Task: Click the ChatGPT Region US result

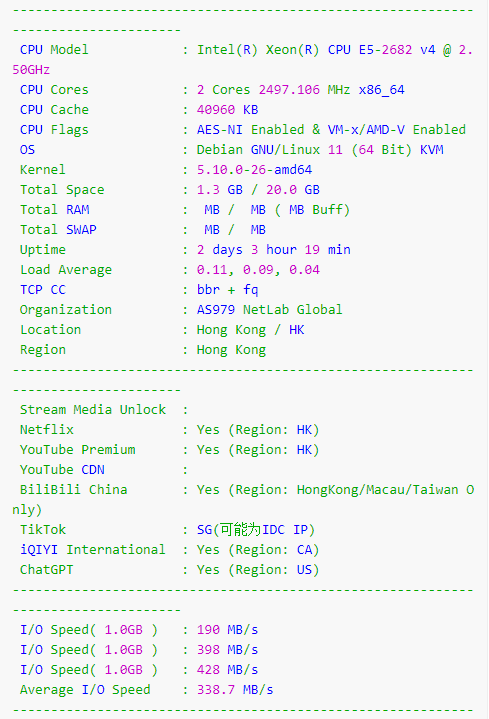Action: 258,570
